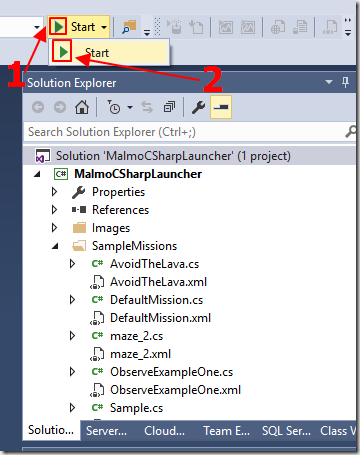The height and width of the screenshot is (455, 360).
Task: Switch to the Team Explorer tab
Action: click(x=226, y=431)
